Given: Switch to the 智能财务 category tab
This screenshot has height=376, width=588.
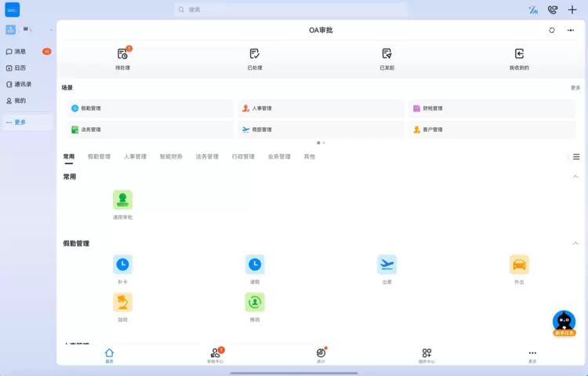Looking at the screenshot, I should (171, 157).
